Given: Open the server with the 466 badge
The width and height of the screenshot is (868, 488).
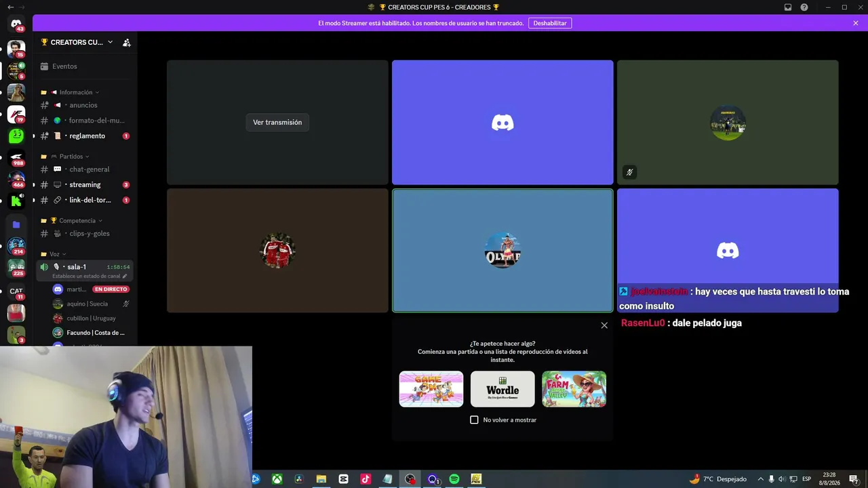Looking at the screenshot, I should (16, 180).
